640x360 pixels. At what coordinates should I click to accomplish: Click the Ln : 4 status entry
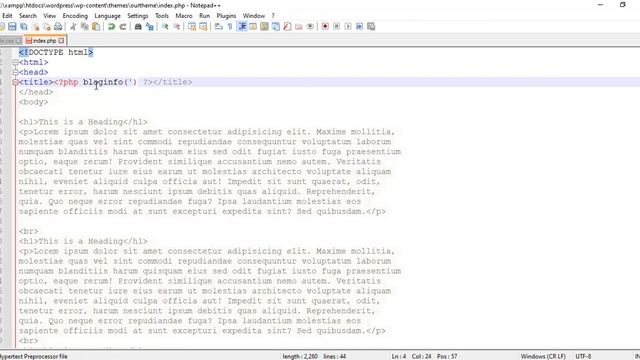[399, 356]
